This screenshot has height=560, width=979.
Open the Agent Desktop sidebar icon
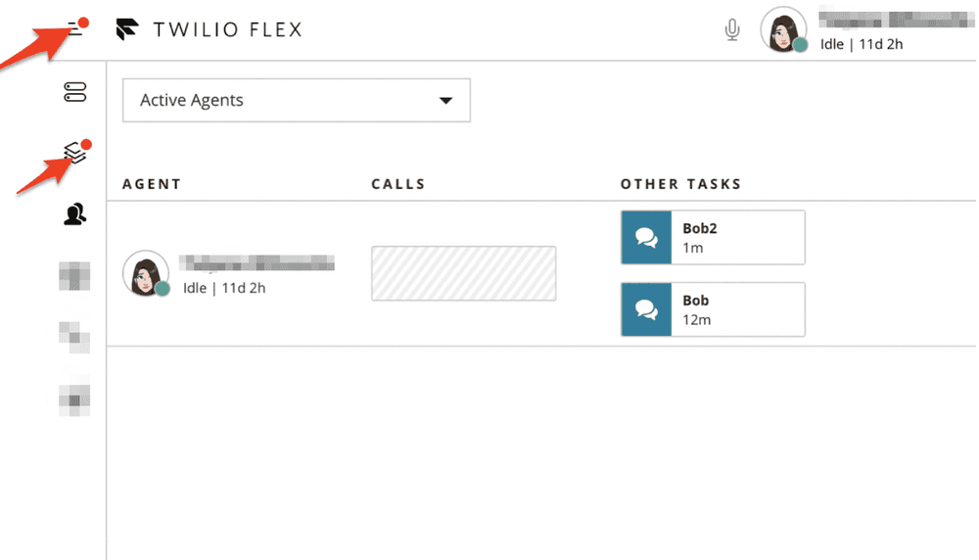pyautogui.click(x=75, y=92)
